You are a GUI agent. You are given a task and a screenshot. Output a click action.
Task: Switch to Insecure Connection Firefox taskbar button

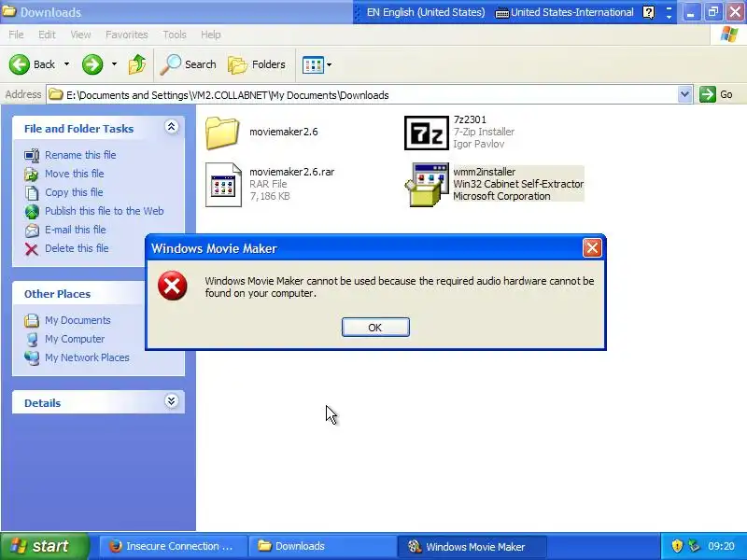point(173,546)
